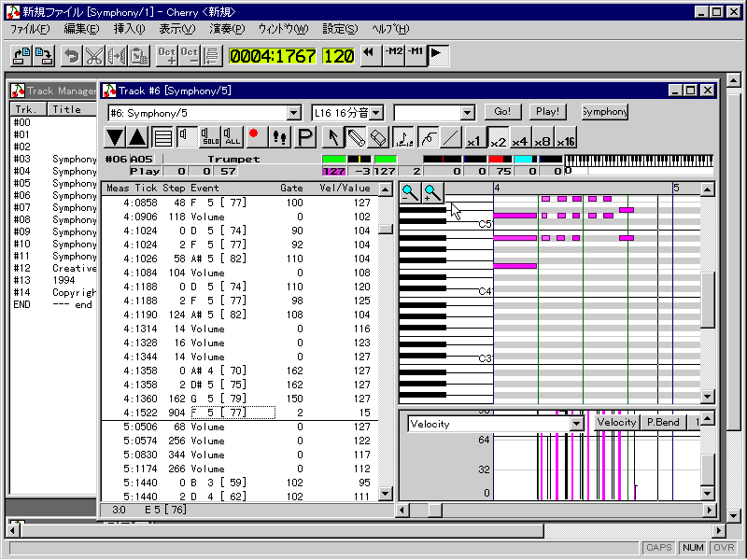This screenshot has height=560, width=747.
Task: Toggle the red record button
Action: (x=255, y=137)
